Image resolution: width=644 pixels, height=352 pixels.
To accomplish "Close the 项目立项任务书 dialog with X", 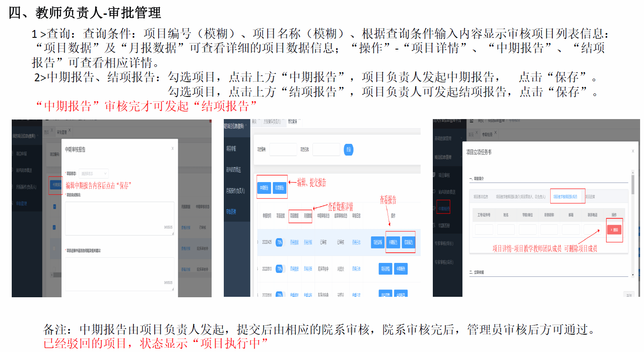I will click(633, 151).
